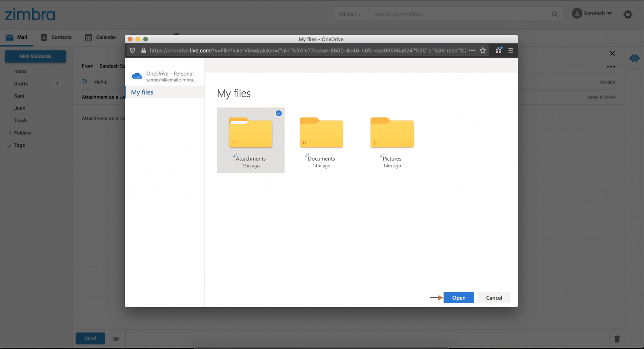This screenshot has width=644, height=349.
Task: Open the Junk folder
Action: (19, 109)
